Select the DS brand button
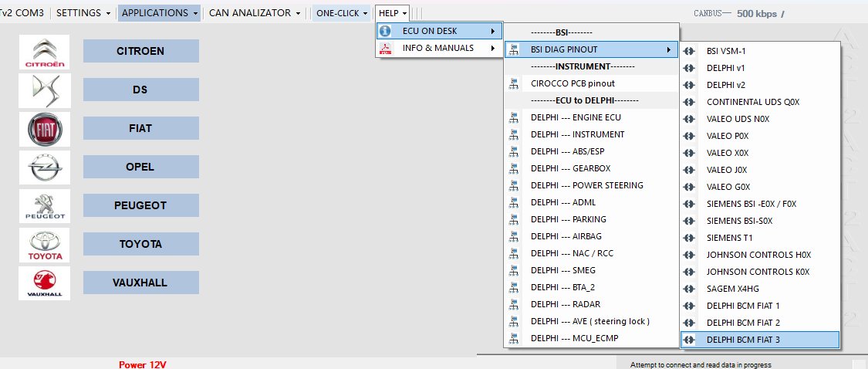The image size is (868, 369). [140, 90]
